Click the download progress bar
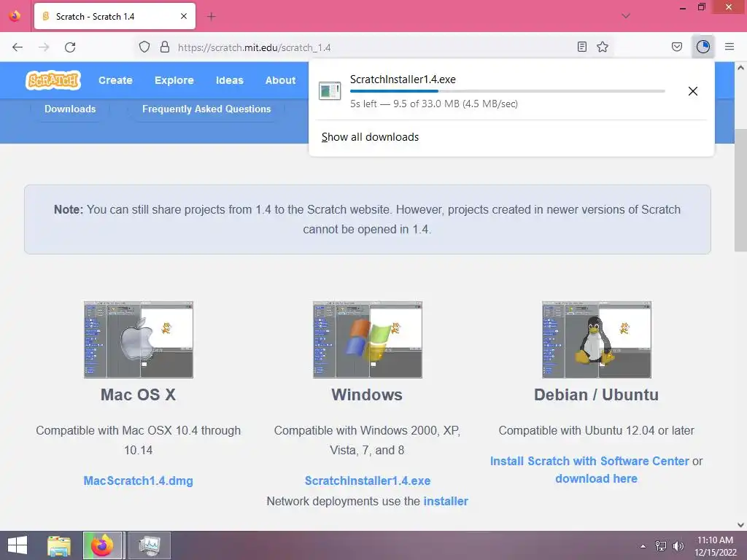This screenshot has height=560, width=747. tap(508, 91)
